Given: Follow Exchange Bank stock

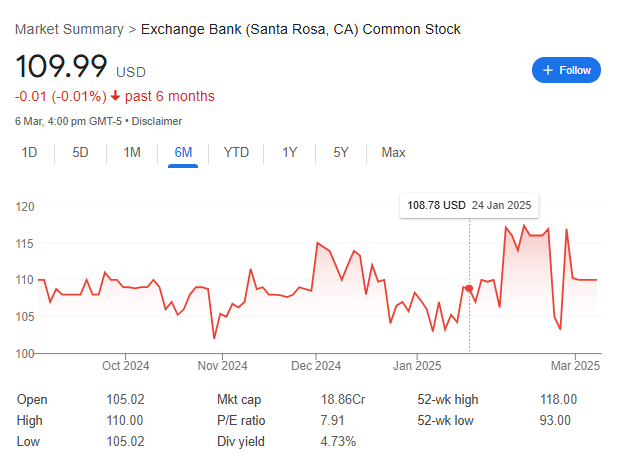Looking at the screenshot, I should click(x=566, y=70).
